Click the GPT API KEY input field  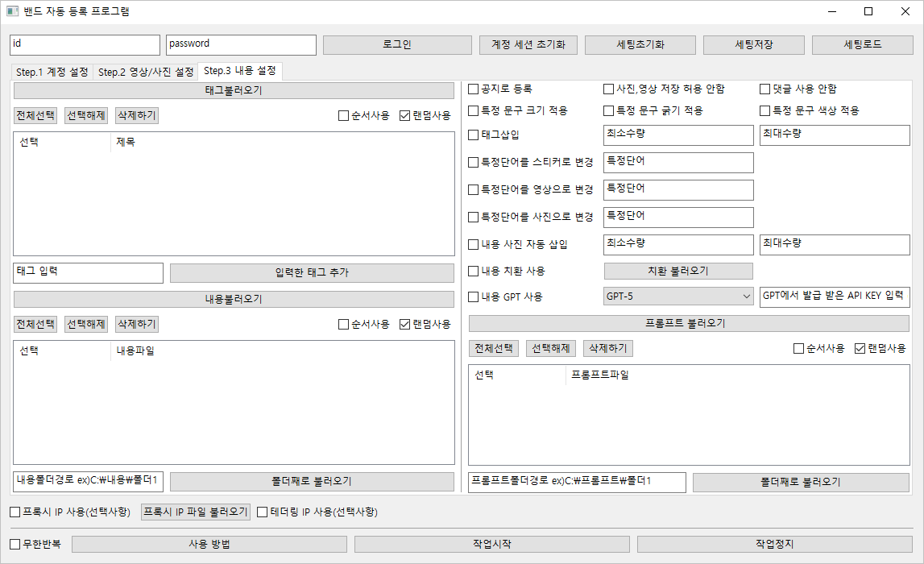834,297
